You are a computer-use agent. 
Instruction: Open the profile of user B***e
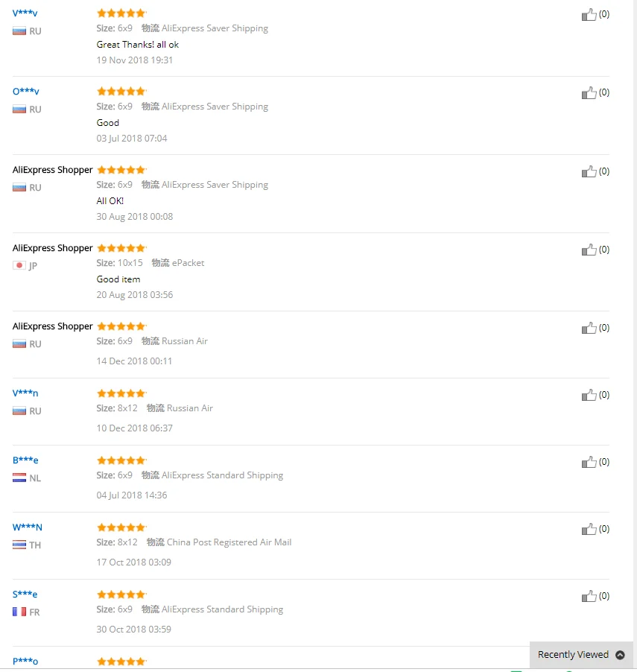tap(25, 460)
